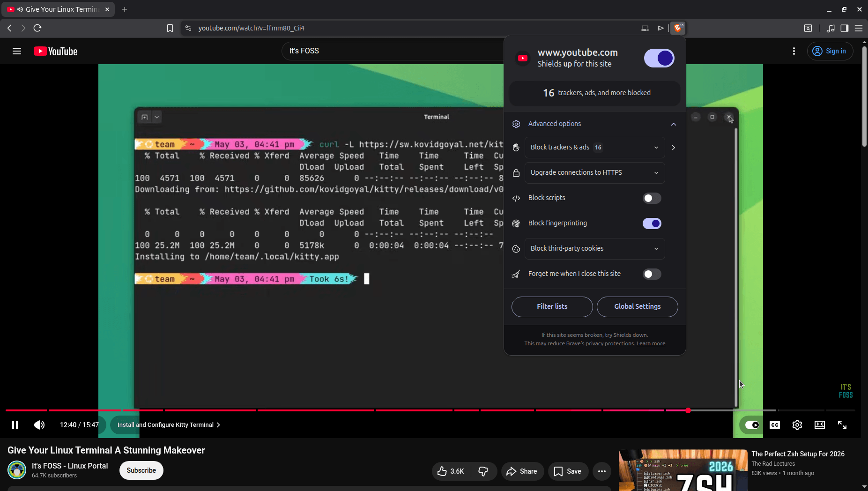Open video player settings gear
The width and height of the screenshot is (868, 491).
[x=797, y=425]
